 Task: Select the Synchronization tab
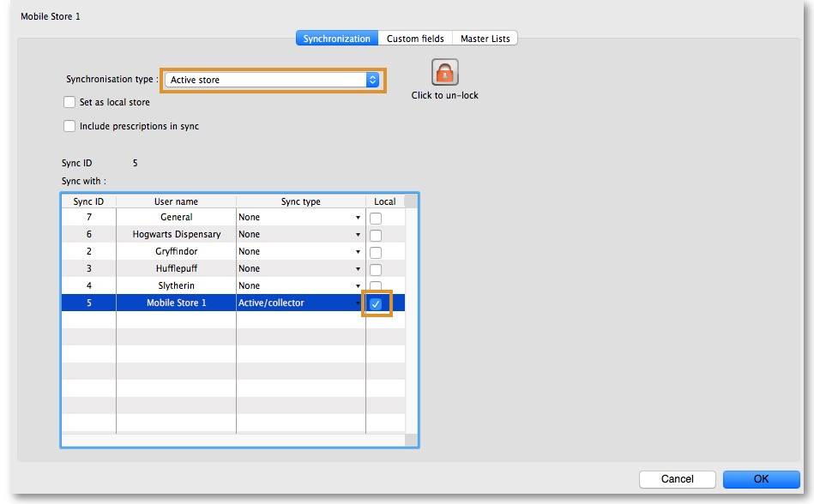pyautogui.click(x=336, y=39)
